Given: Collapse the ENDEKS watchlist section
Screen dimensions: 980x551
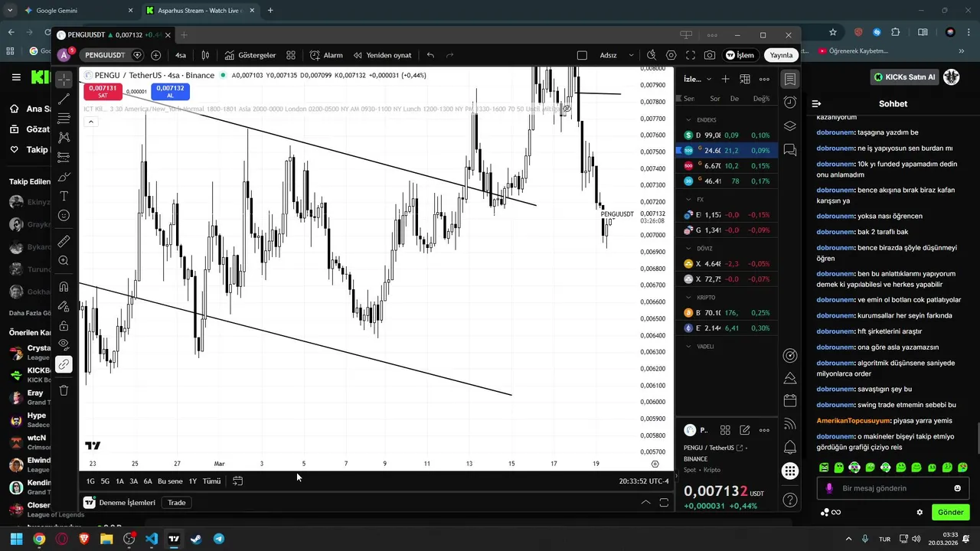Looking at the screenshot, I should pos(689,120).
